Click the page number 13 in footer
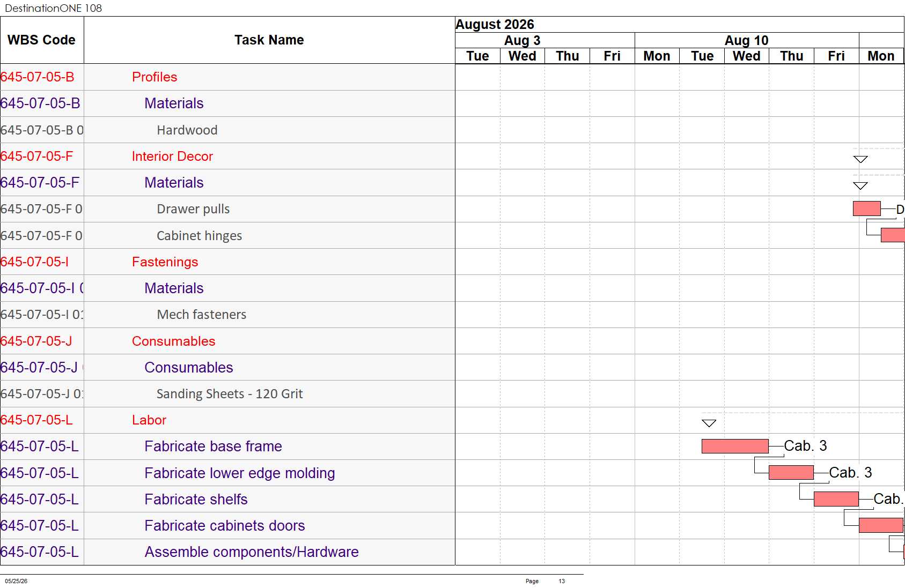905x588 pixels. (x=562, y=581)
